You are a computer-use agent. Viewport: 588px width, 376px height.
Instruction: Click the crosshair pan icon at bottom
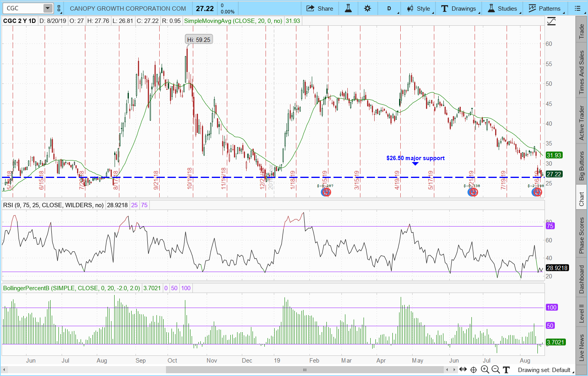[x=473, y=370]
